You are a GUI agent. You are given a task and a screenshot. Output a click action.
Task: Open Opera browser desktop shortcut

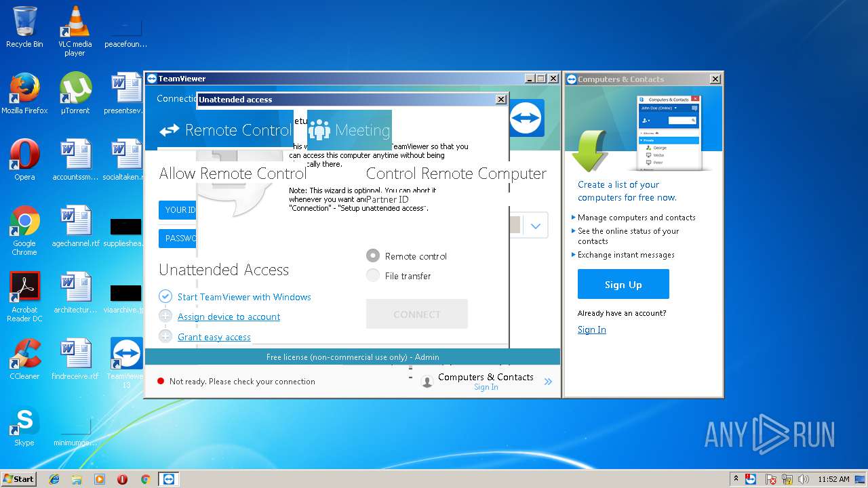24,160
